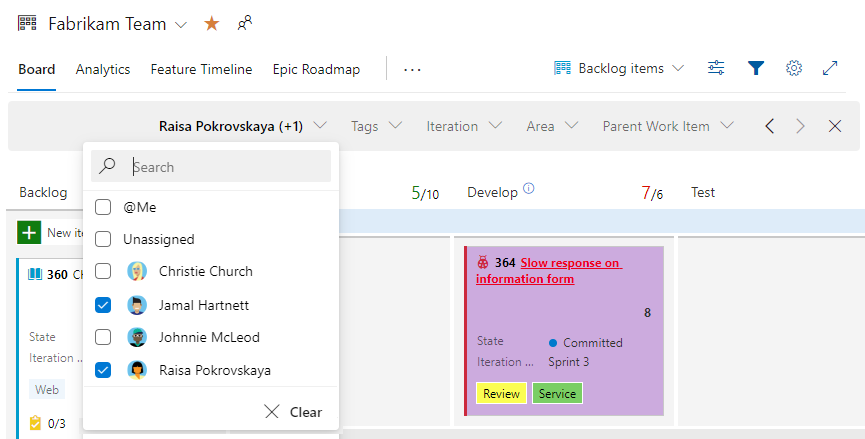865x439 pixels.
Task: Check the @Me checkbox
Action: point(103,207)
